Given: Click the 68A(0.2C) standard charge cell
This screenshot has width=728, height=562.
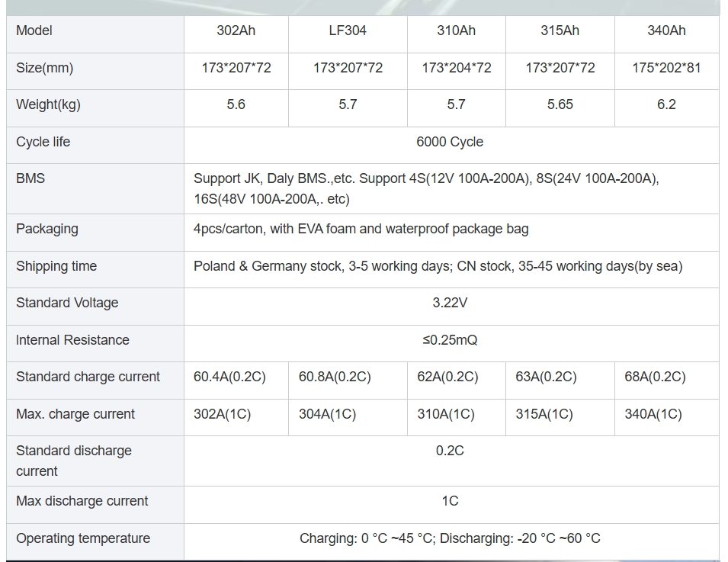Looking at the screenshot, I should point(655,377).
